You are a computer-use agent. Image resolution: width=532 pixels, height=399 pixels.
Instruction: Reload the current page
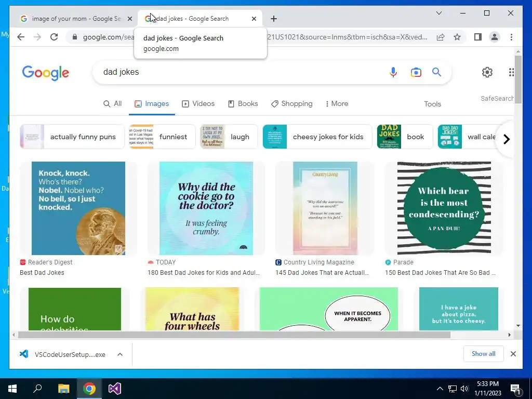coord(54,37)
